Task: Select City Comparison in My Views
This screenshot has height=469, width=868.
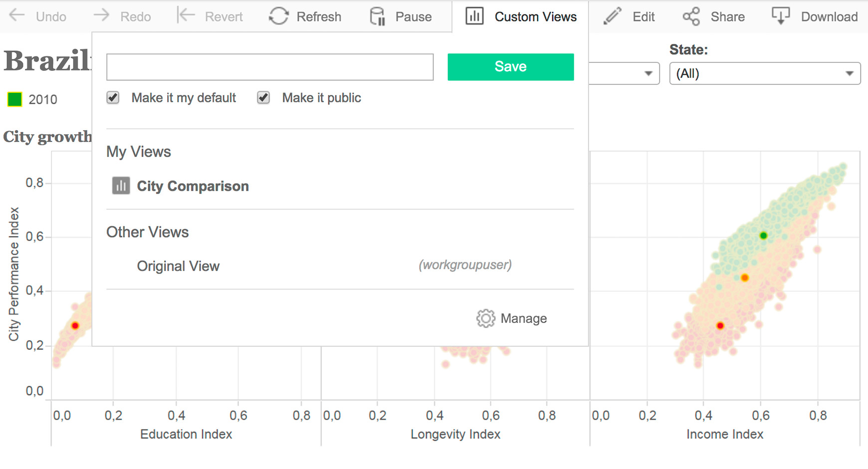Action: coord(193,186)
